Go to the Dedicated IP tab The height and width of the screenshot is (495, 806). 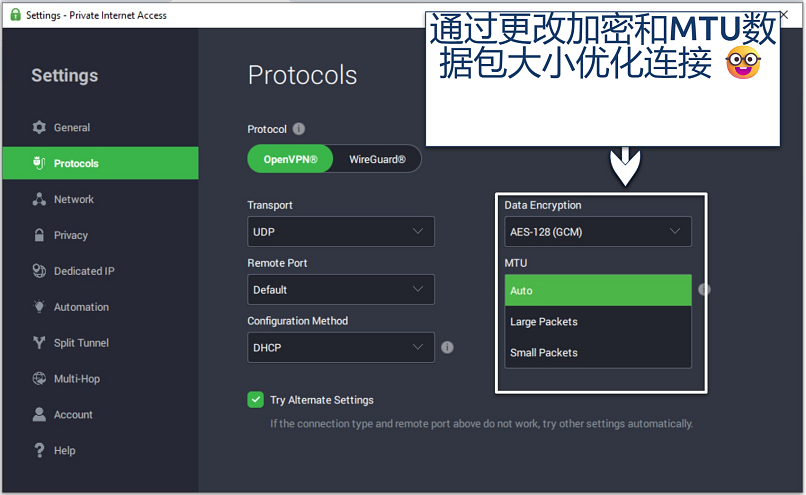tap(100, 271)
